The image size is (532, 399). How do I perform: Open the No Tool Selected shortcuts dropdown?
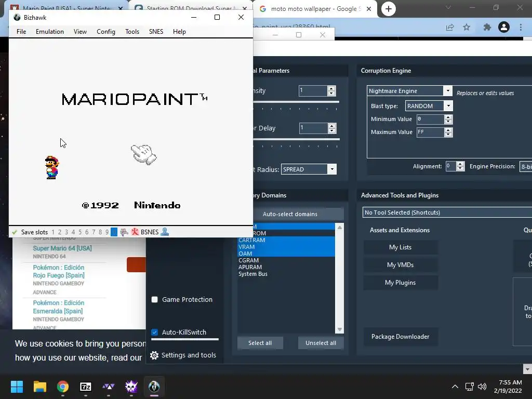click(447, 212)
